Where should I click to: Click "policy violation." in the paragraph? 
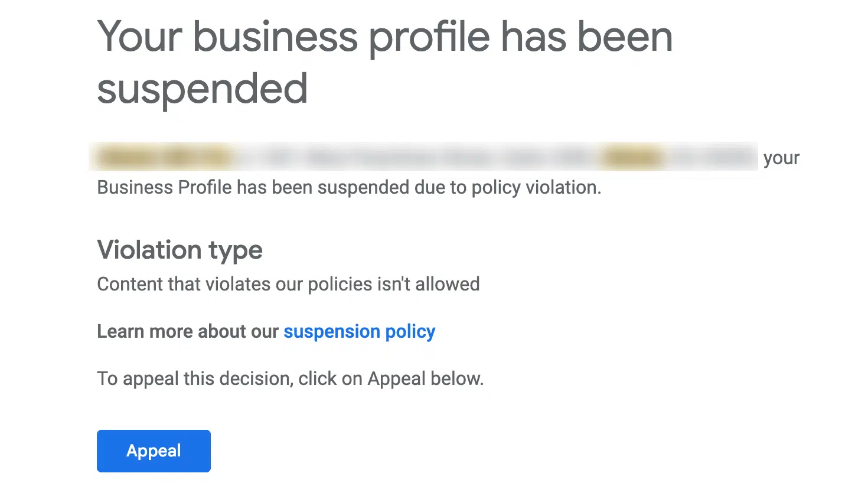tap(536, 187)
